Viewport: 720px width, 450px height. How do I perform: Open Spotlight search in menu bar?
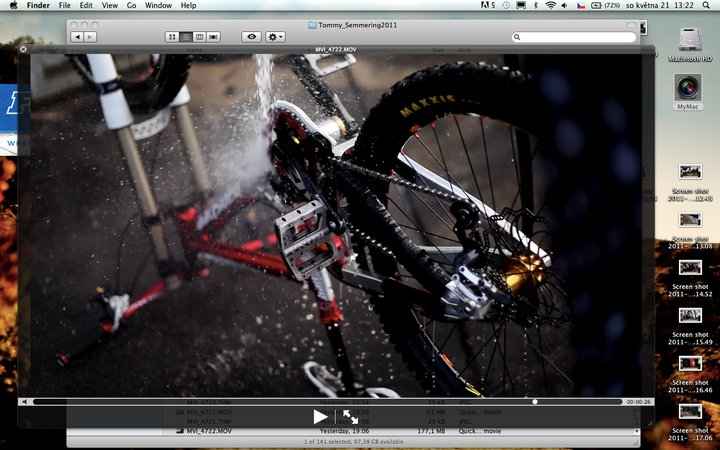(706, 6)
